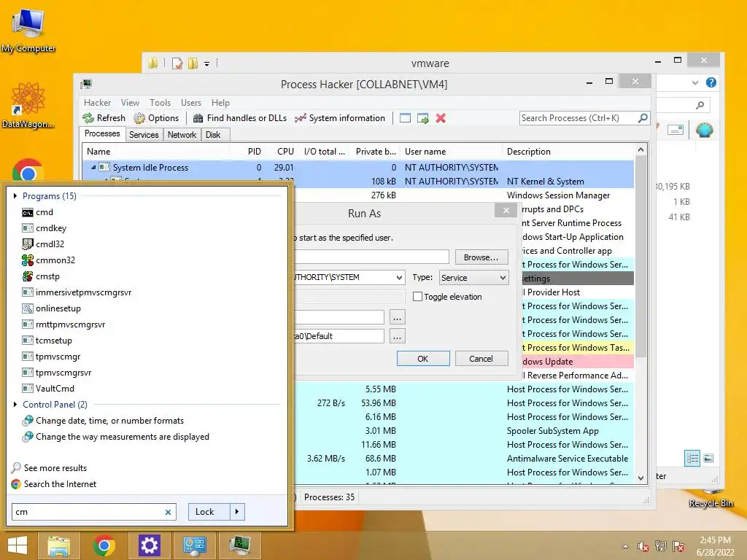
Task: Open Options in Process Hacker toolbar
Action: coord(156,118)
